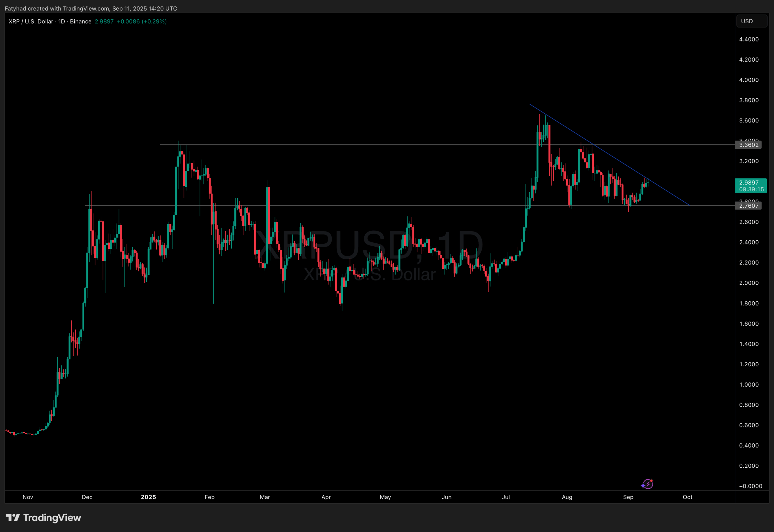Click the 2025 label on time axis
The height and width of the screenshot is (532, 774).
[148, 497]
